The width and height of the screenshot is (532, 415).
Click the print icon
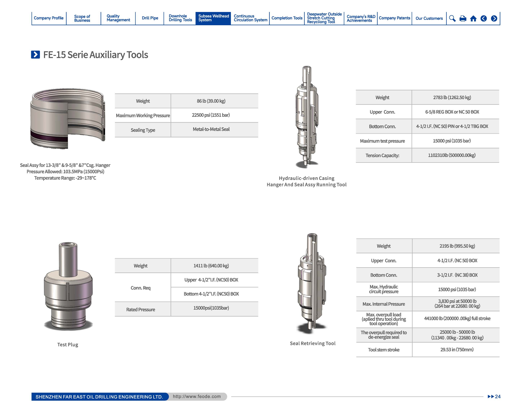[463, 19]
